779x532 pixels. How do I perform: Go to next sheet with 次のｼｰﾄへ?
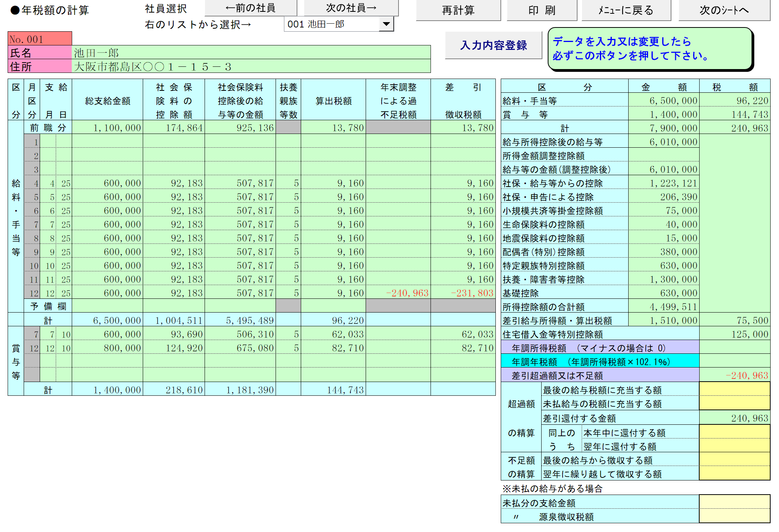point(724,10)
